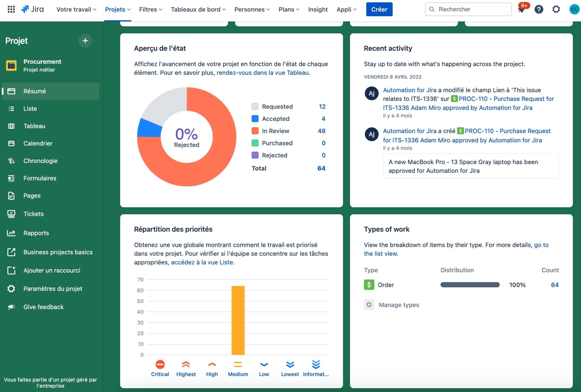Follow the 'accédez à la vue Liste' link
581x392 pixels.
pos(202,262)
